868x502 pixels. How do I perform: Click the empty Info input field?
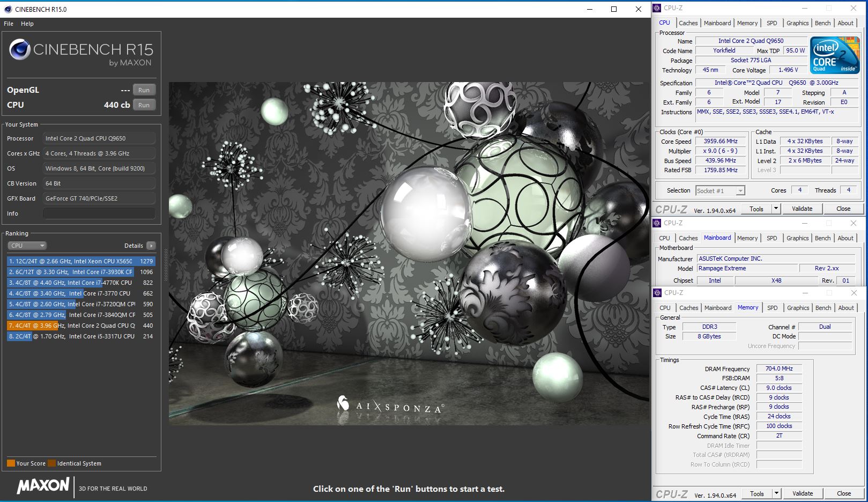(x=99, y=213)
